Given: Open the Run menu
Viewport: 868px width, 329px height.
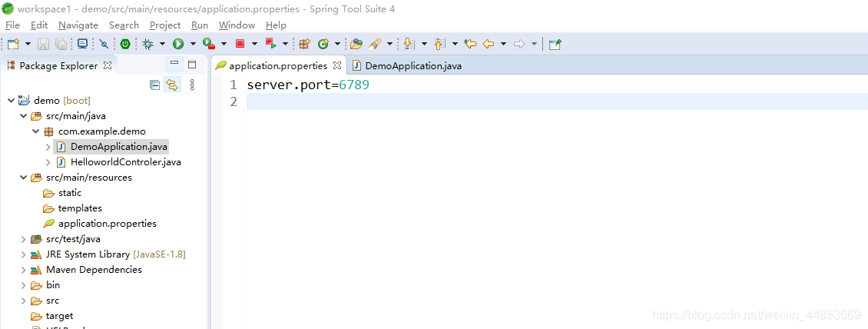Looking at the screenshot, I should pos(199,25).
